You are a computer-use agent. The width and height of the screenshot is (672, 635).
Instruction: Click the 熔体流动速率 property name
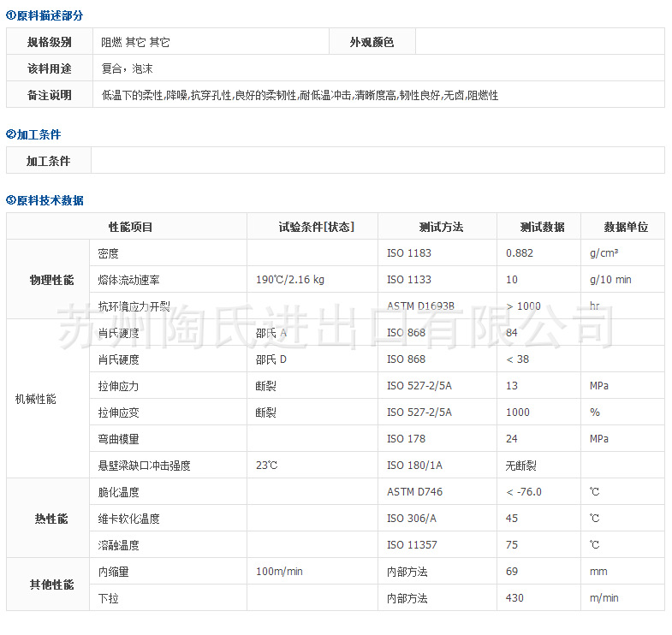(x=128, y=280)
